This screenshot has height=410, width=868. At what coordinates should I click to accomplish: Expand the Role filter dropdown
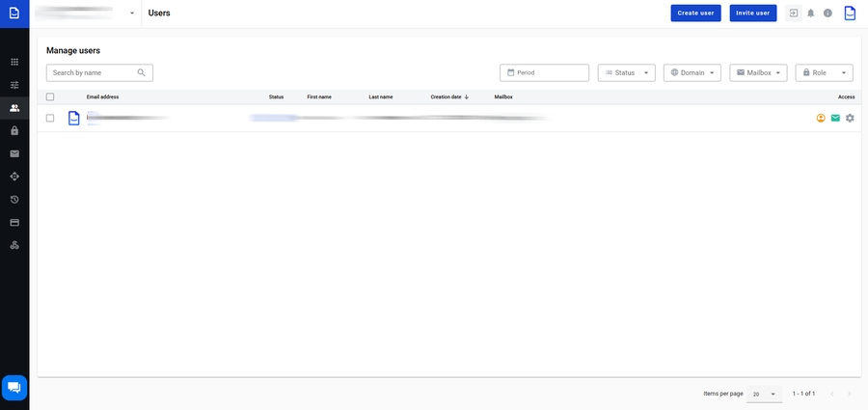pos(824,72)
